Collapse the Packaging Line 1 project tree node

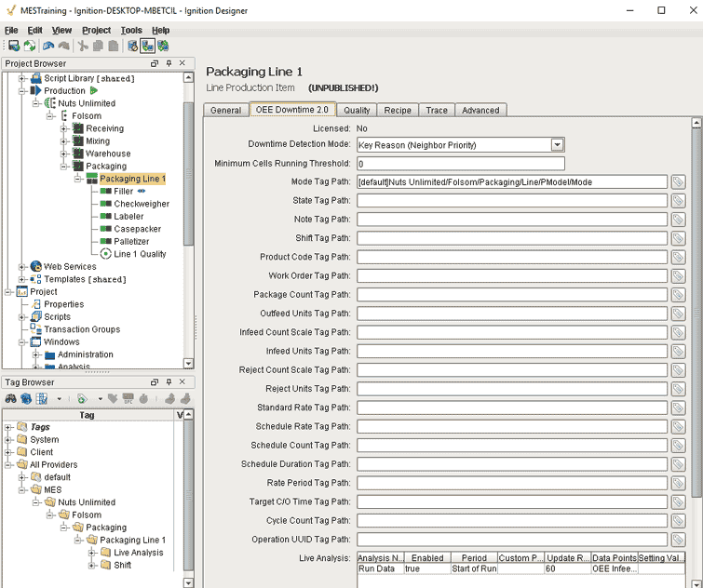(x=77, y=179)
